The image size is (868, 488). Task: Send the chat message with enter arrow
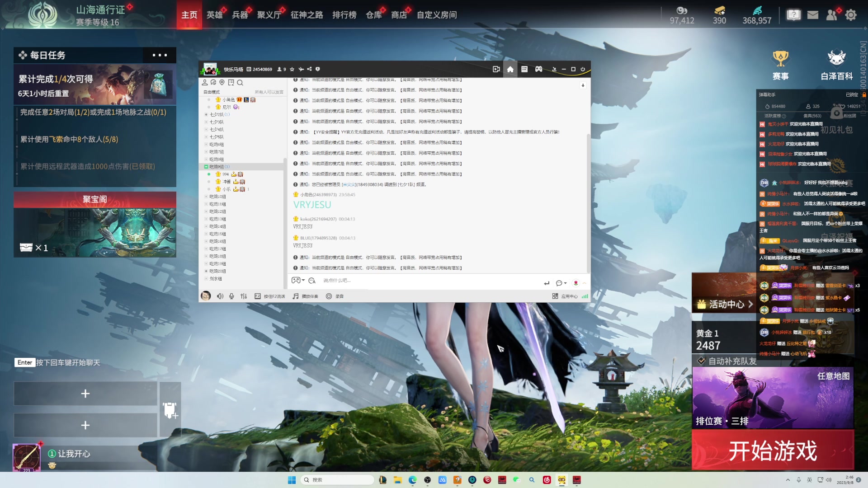[547, 283]
